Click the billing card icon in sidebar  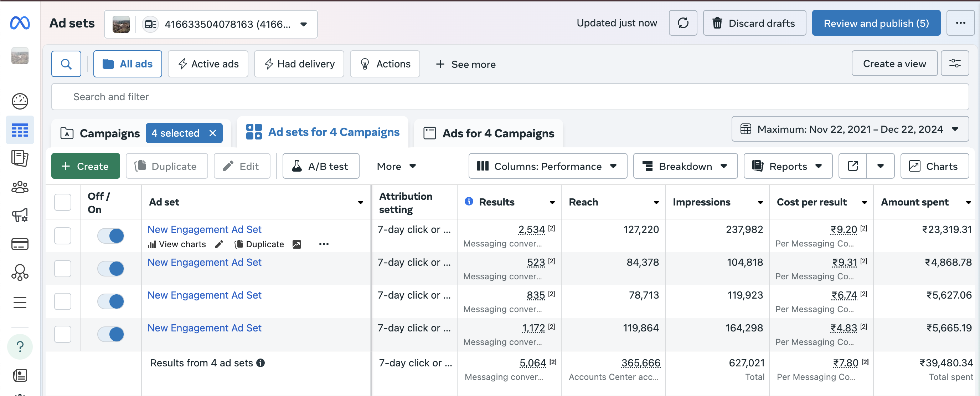(x=20, y=244)
